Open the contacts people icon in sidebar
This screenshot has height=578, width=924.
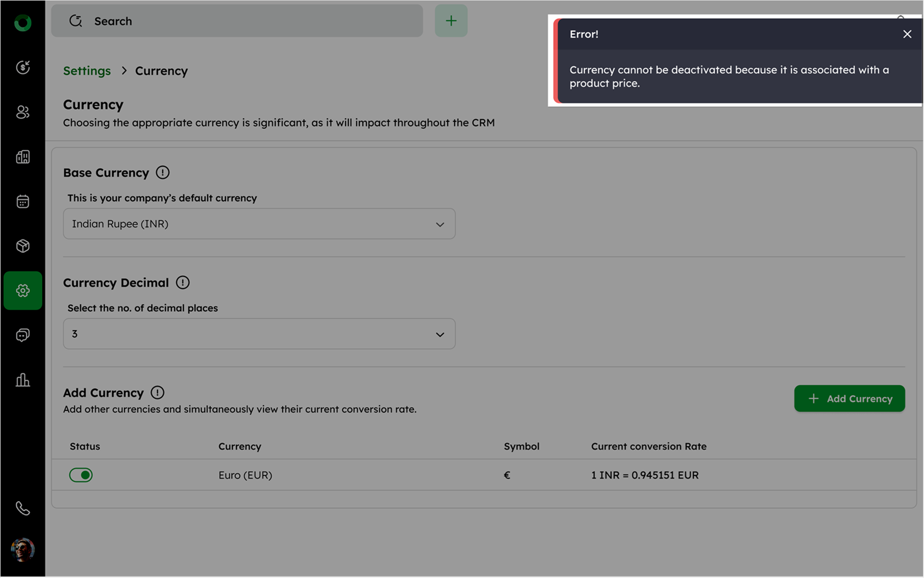coord(23,112)
